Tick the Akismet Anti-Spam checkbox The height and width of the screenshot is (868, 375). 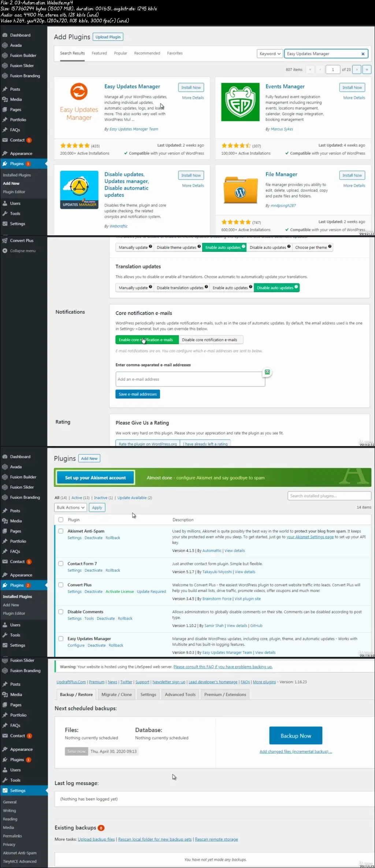61,531
